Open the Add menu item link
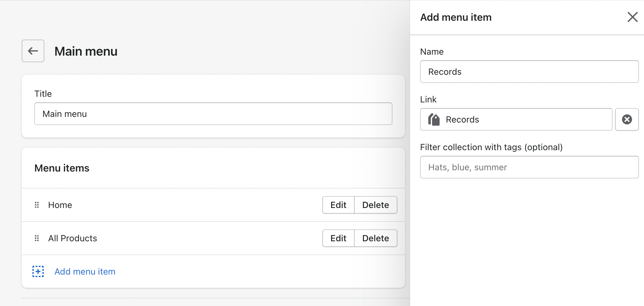This screenshot has width=644, height=306. [85, 271]
